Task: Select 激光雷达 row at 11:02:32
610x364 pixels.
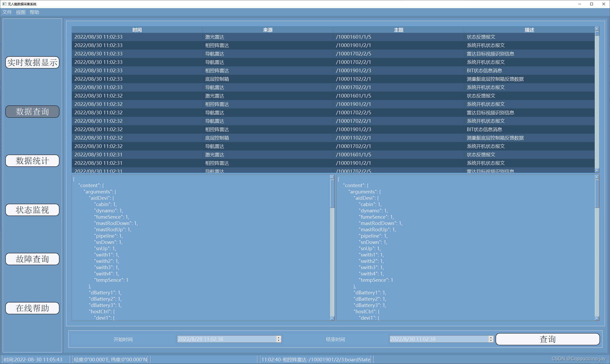Action: pos(333,96)
